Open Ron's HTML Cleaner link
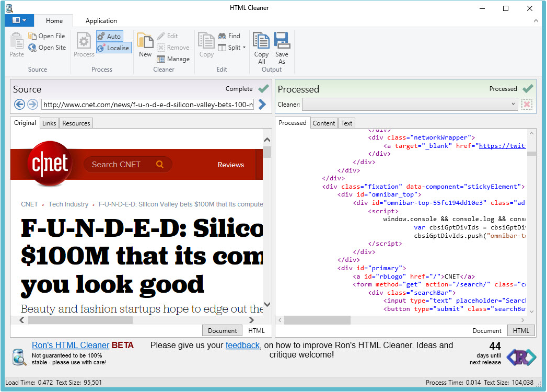Screen dimensions: 547x392 [71, 345]
